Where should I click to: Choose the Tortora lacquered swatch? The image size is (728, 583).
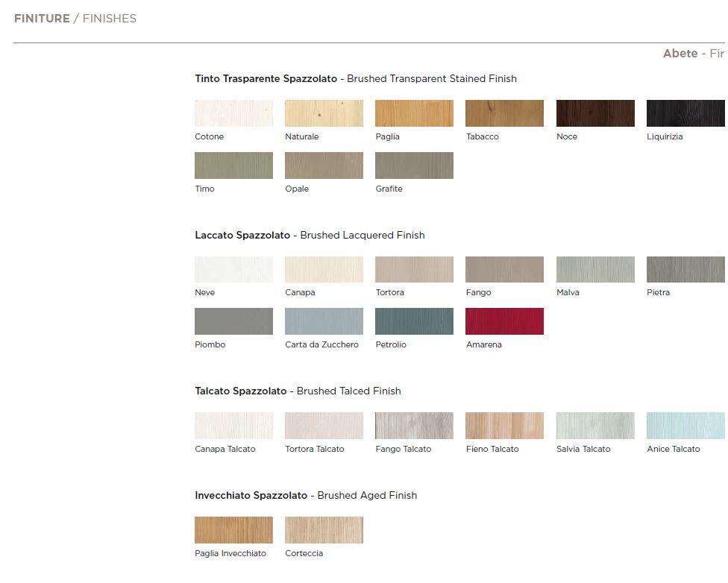[x=414, y=269]
